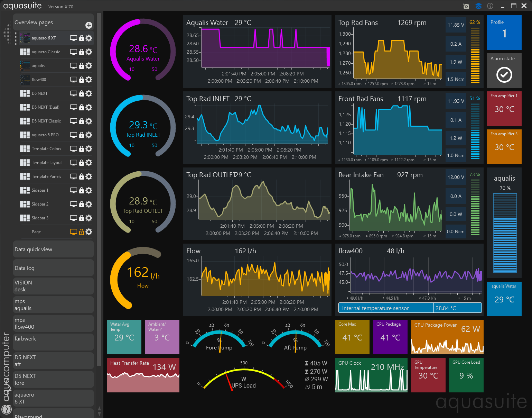Viewport: 532px width, 418px height.
Task: Open the info icon in title bar
Action: click(x=490, y=6)
